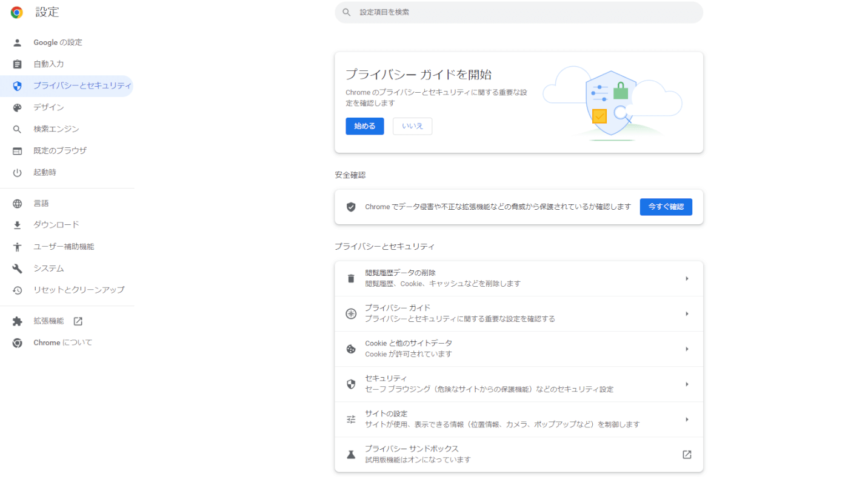868x485 pixels.
Task: Click the external link icon next to 拡張機能
Action: click(78, 321)
